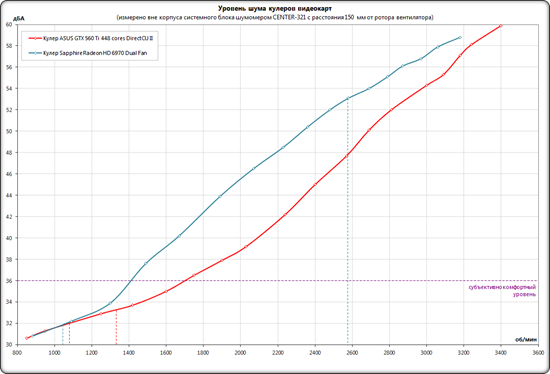Click the red curve's last point at 60 дБА
Image resolution: width=550 pixels, height=374 pixels.
[501, 25]
